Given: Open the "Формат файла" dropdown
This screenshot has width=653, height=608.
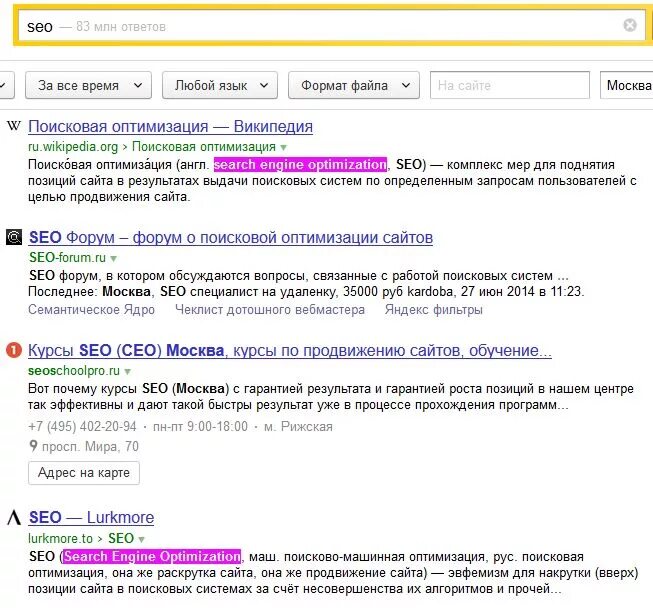Looking at the screenshot, I should 354,85.
